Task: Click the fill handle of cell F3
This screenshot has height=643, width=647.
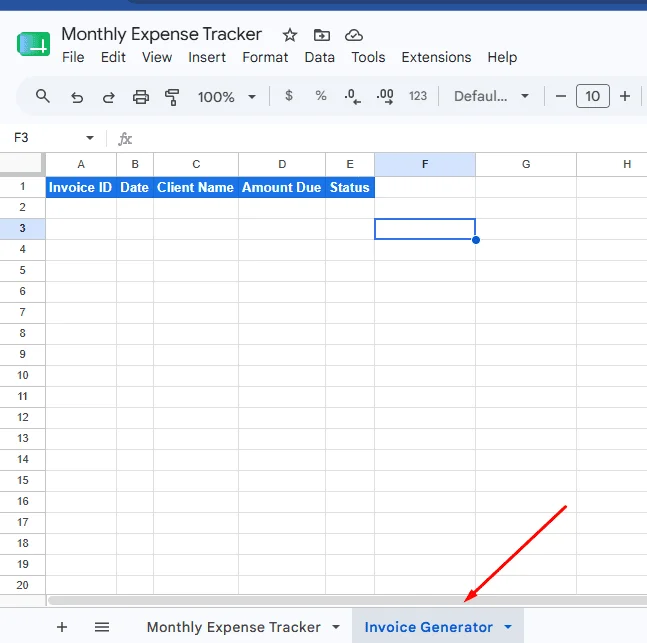Action: (476, 240)
